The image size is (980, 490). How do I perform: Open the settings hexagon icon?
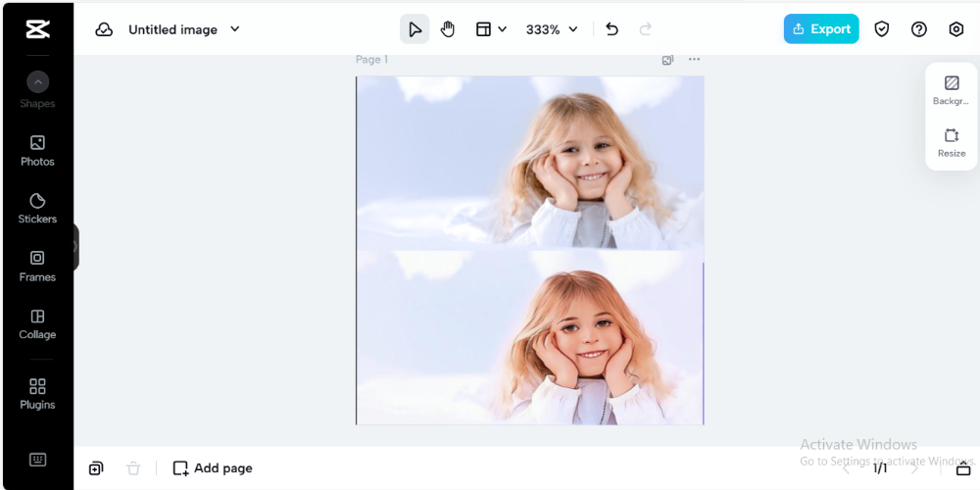(956, 28)
